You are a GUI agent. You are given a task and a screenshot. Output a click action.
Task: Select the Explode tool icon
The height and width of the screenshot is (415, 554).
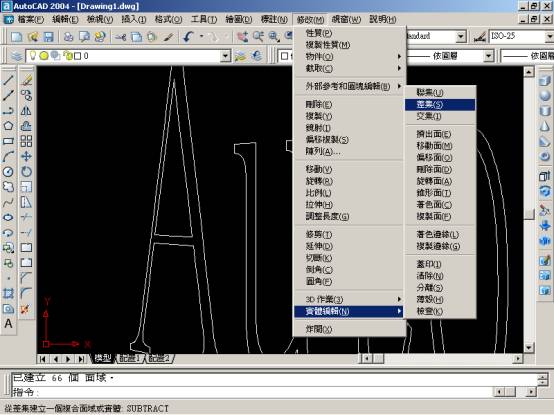[x=25, y=309]
